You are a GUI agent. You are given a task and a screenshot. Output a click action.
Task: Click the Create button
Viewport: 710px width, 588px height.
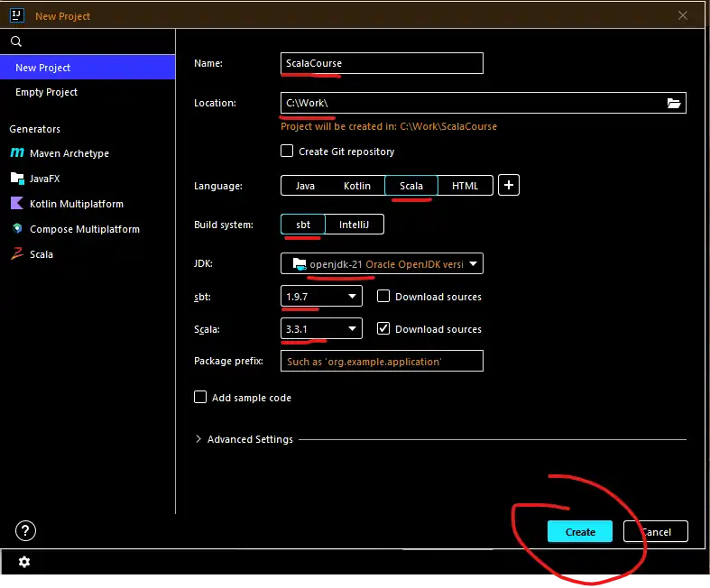coord(579,532)
